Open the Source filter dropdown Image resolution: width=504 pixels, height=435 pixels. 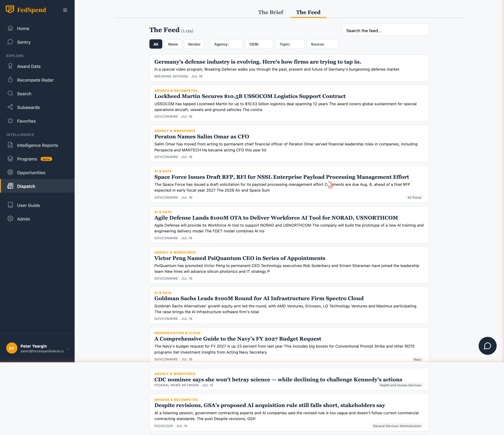click(323, 44)
